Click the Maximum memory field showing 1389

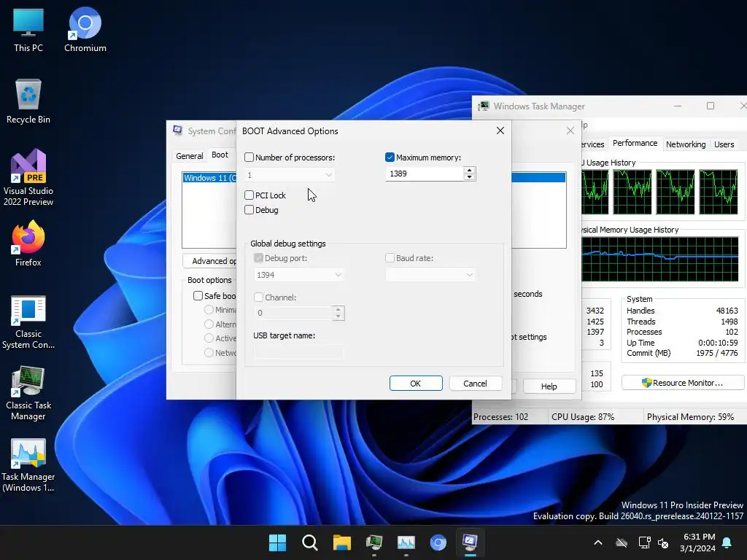(425, 174)
